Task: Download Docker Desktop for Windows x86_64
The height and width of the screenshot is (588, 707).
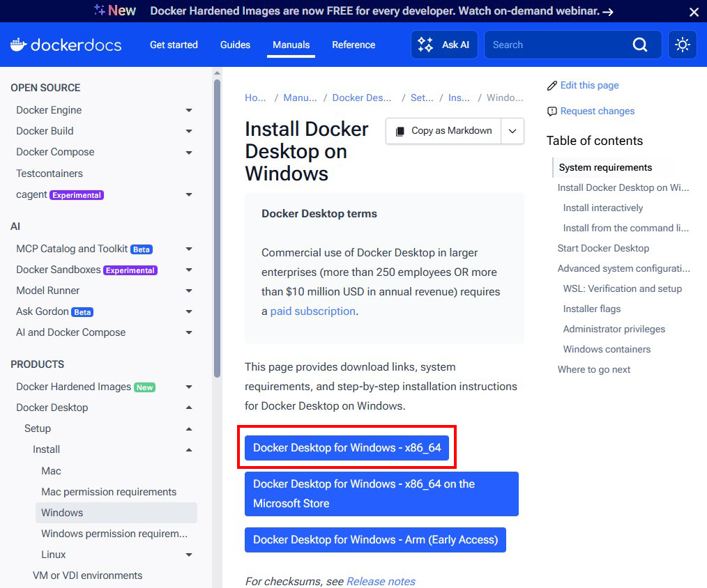Action: [347, 448]
